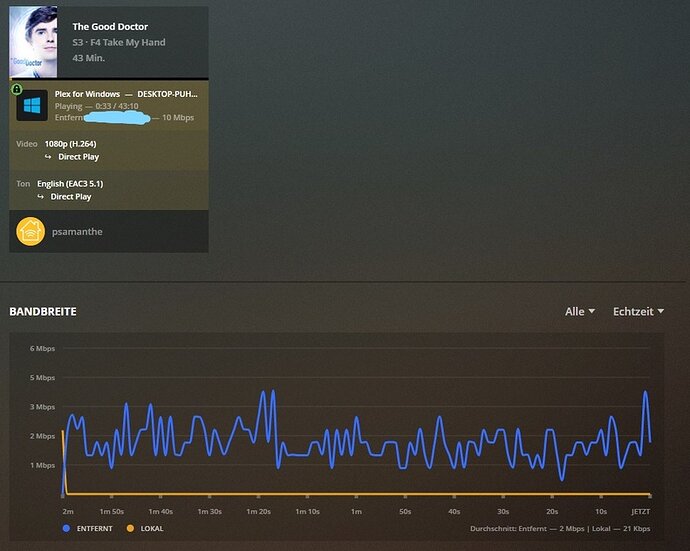Click the psamanthe home user avatar
Image resolution: width=690 pixels, height=551 pixels.
30,231
